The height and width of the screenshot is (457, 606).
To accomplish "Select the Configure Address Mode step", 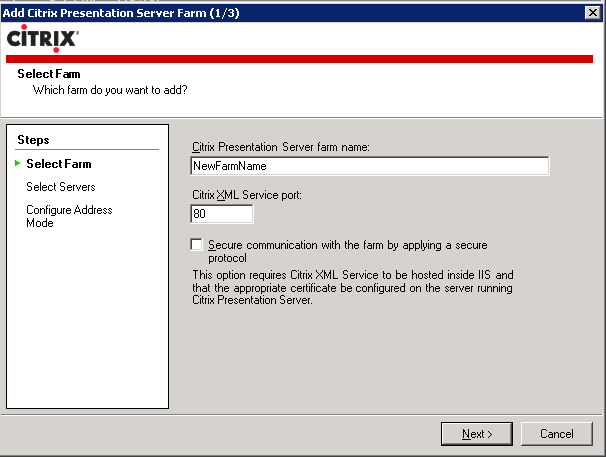I will click(x=69, y=216).
